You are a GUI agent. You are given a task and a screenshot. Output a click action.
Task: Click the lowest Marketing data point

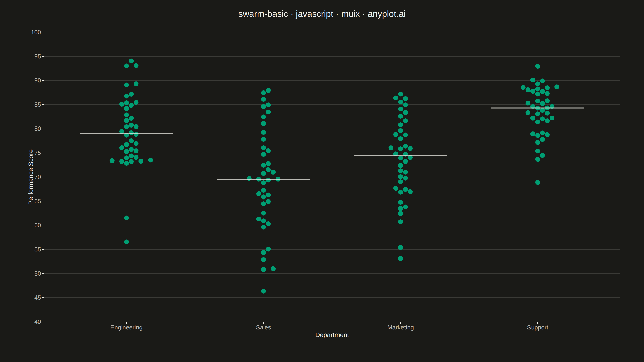[x=400, y=259]
